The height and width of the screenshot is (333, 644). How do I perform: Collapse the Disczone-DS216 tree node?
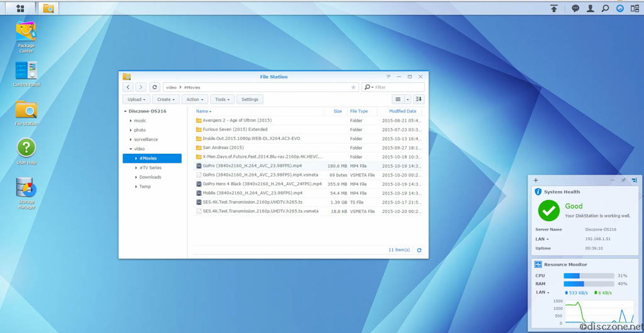point(125,111)
